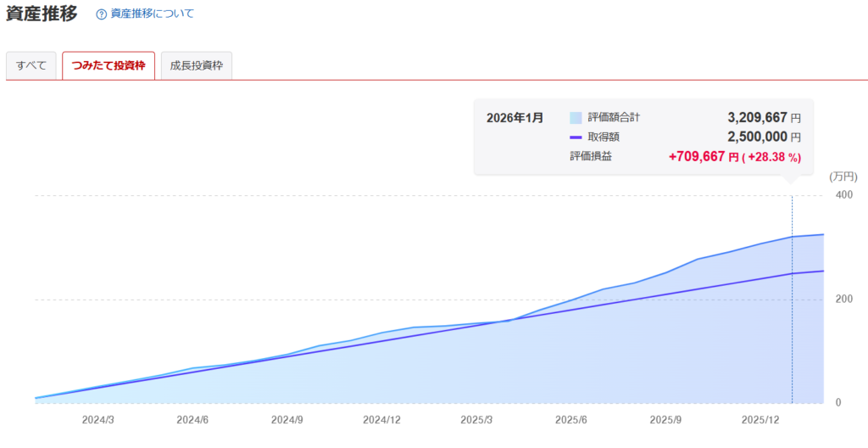The image size is (868, 448).
Task: Click the purple 取得額 legend line icon
Action: (x=576, y=137)
